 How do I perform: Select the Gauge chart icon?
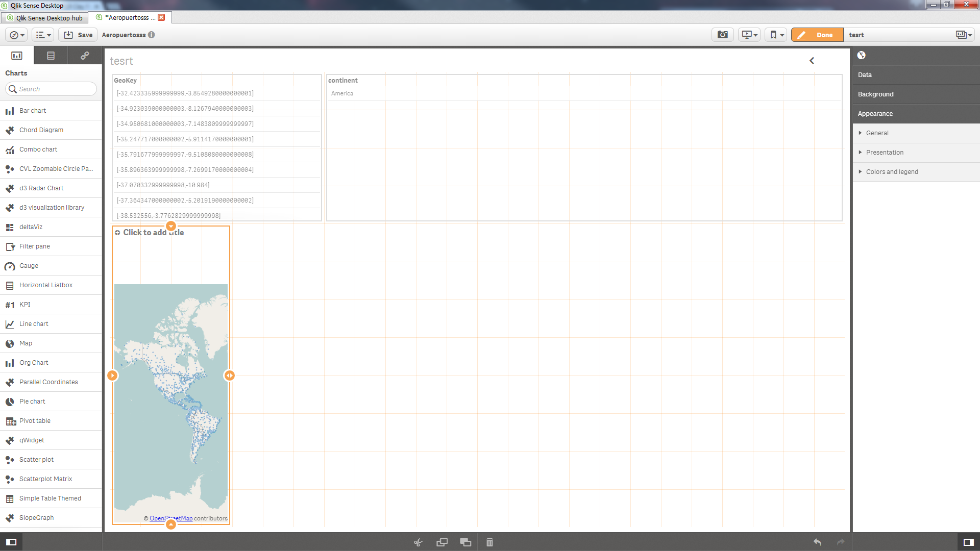tap(10, 265)
